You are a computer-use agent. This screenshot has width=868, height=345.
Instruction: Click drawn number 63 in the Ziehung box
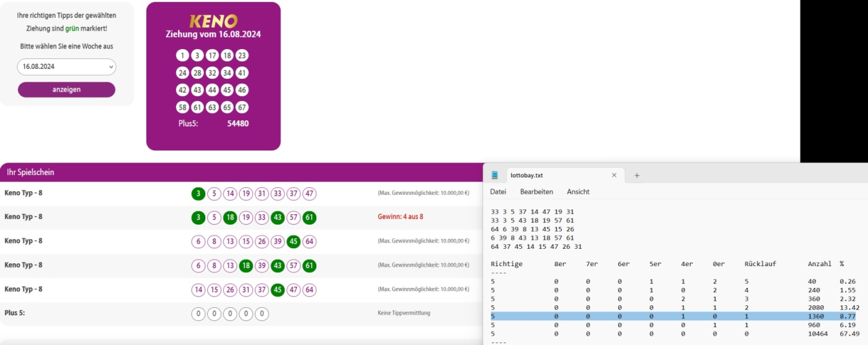point(212,107)
